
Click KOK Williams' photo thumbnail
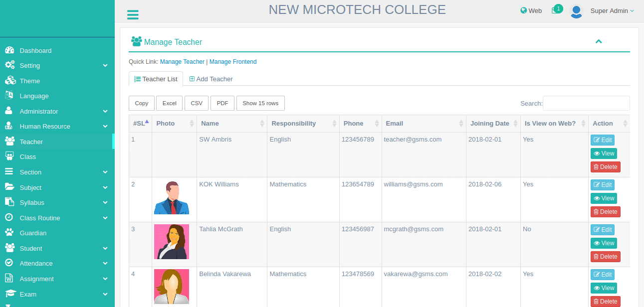(172, 198)
